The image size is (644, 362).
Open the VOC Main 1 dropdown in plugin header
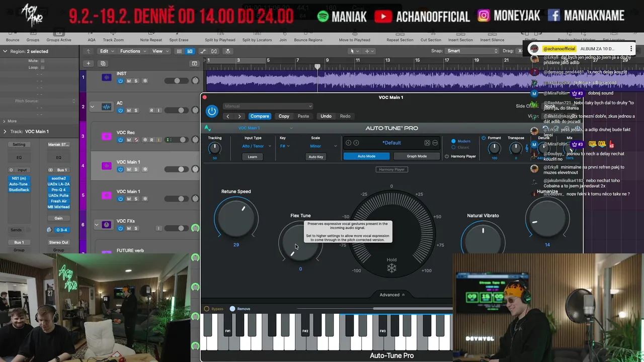pos(265,128)
